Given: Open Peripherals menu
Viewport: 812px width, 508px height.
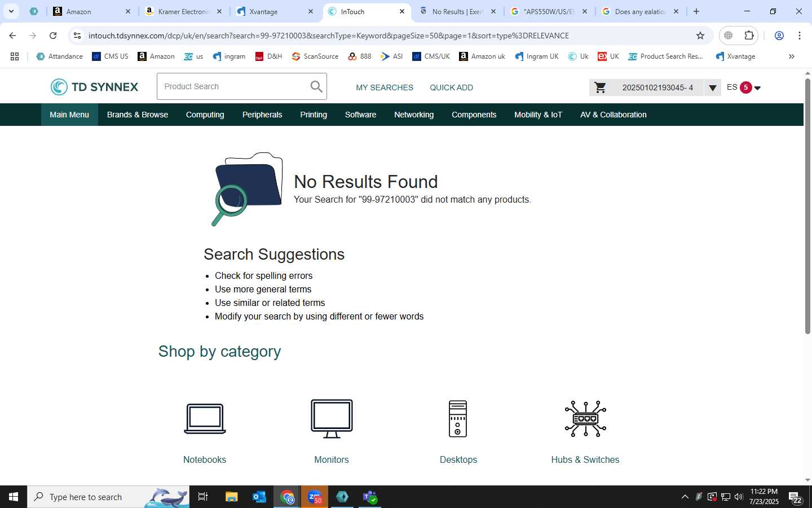Looking at the screenshot, I should [x=262, y=115].
